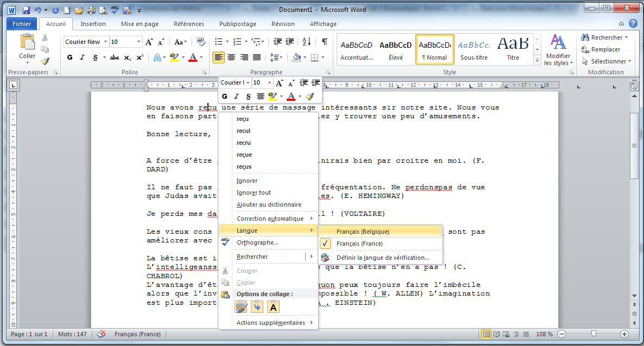The image size is (644, 346).
Task: Open the change case Aa dropdown
Action: pos(180,42)
